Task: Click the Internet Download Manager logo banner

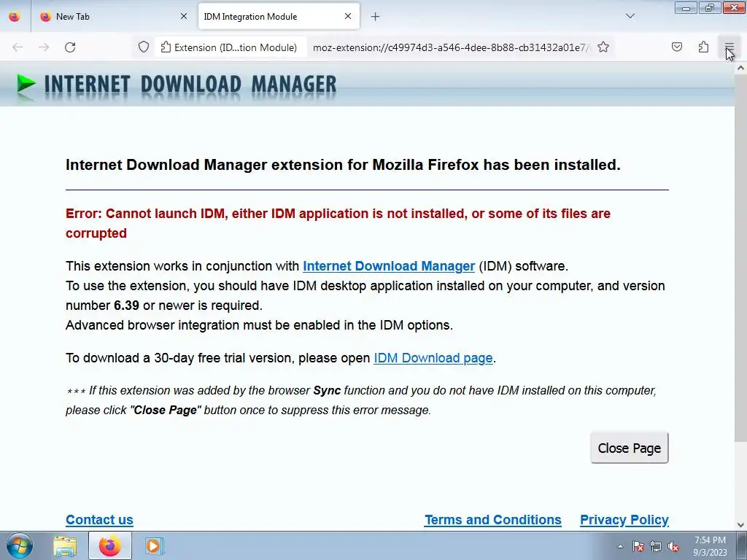Action: (177, 85)
